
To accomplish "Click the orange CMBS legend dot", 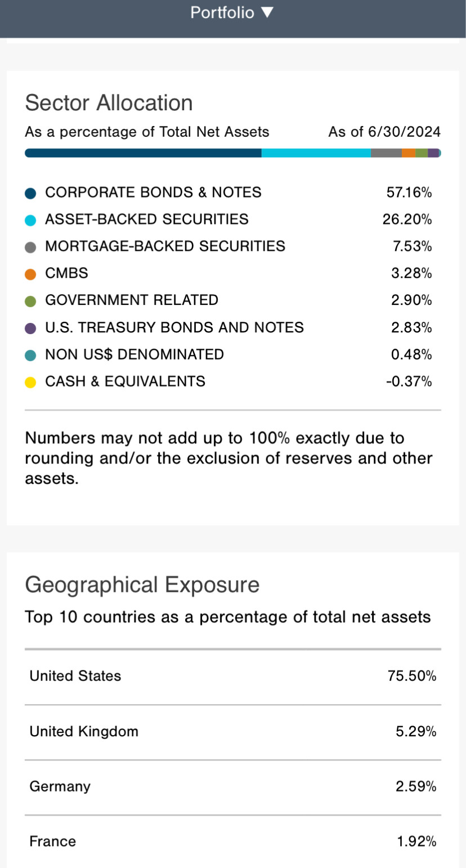I will point(31,274).
